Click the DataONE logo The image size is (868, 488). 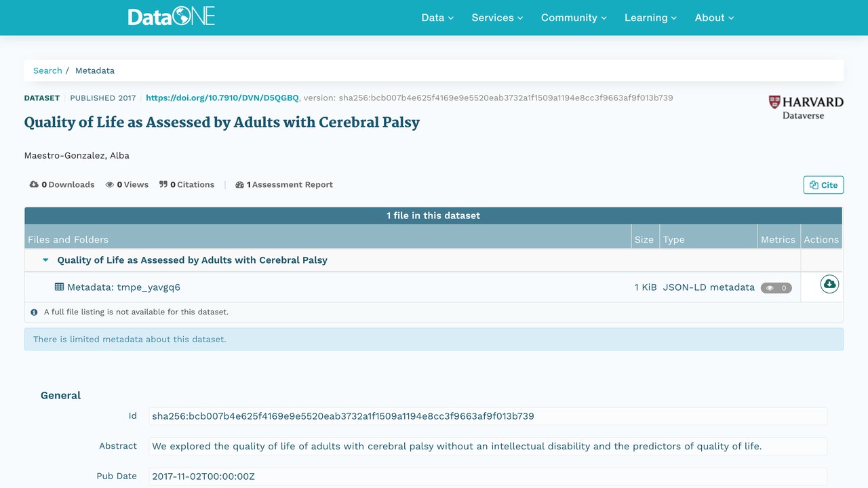pos(172,16)
